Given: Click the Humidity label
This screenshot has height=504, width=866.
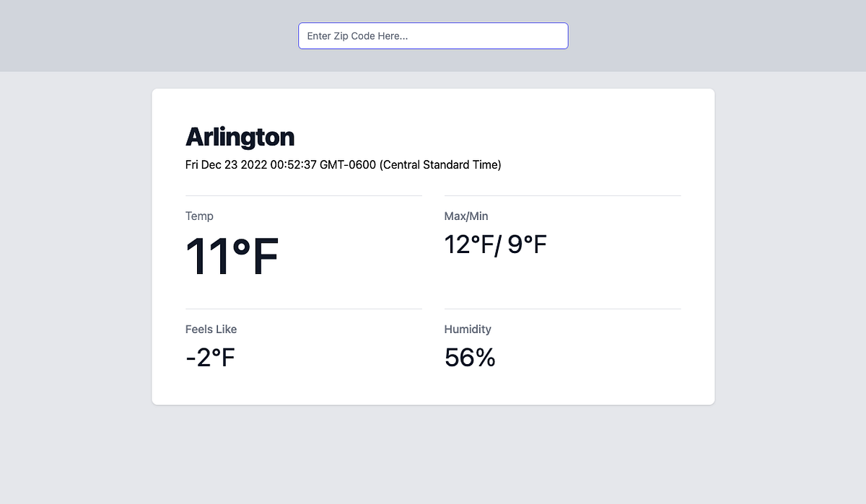Looking at the screenshot, I should (468, 329).
